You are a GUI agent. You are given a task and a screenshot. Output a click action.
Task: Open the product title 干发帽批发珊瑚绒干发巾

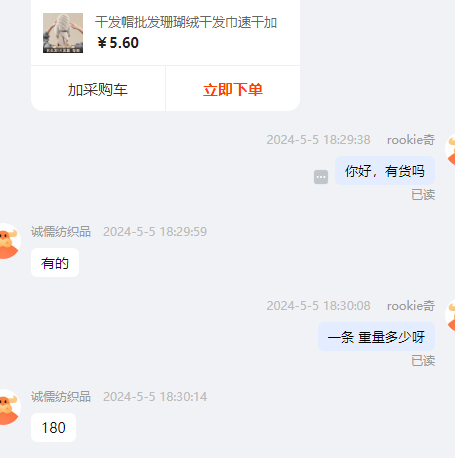186,22
